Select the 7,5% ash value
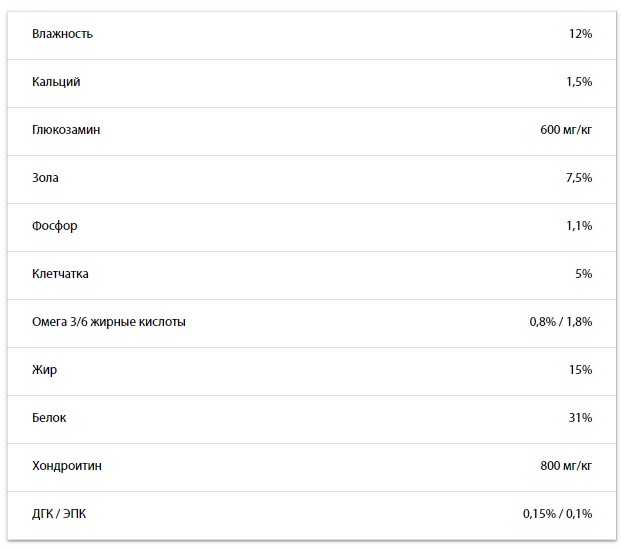 [x=579, y=178]
